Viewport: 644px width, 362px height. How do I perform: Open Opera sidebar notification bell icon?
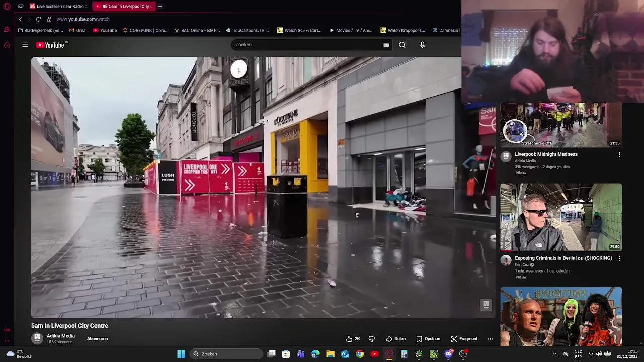[x=7, y=30]
